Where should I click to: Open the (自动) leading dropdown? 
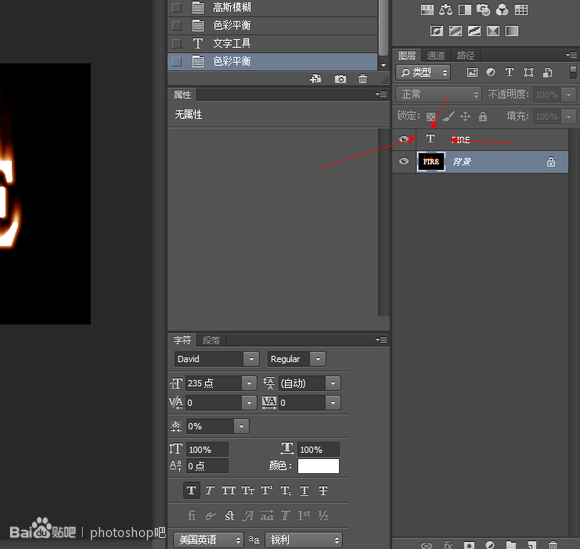pos(333,383)
